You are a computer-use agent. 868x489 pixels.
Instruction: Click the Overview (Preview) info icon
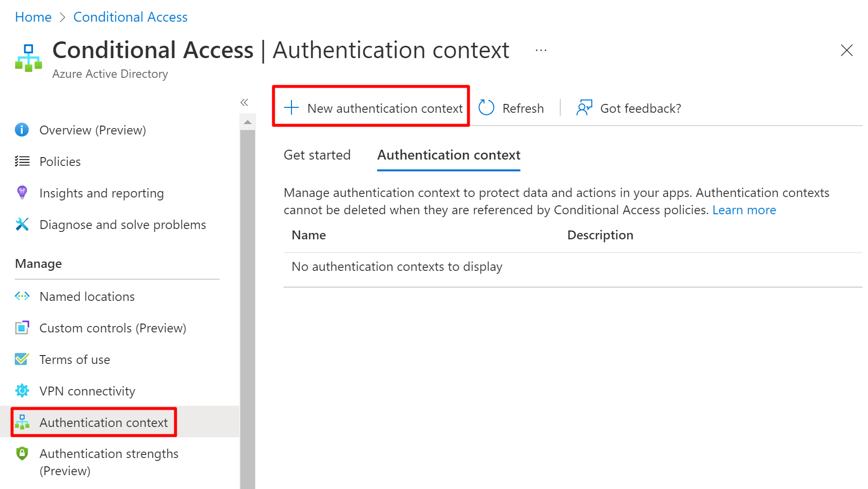(x=22, y=130)
